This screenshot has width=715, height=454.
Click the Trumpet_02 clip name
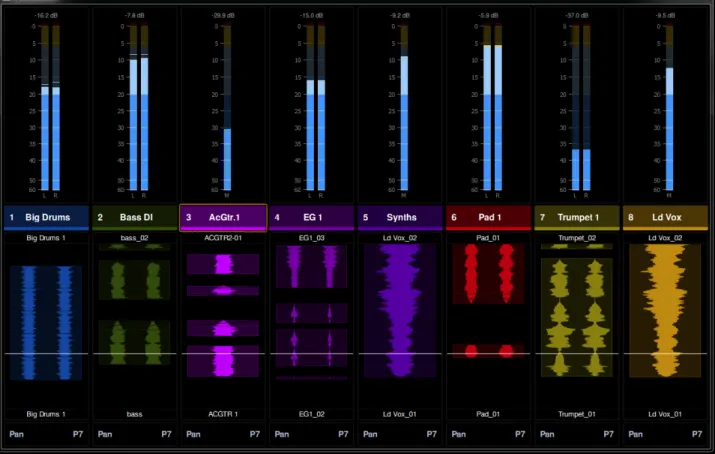577,238
